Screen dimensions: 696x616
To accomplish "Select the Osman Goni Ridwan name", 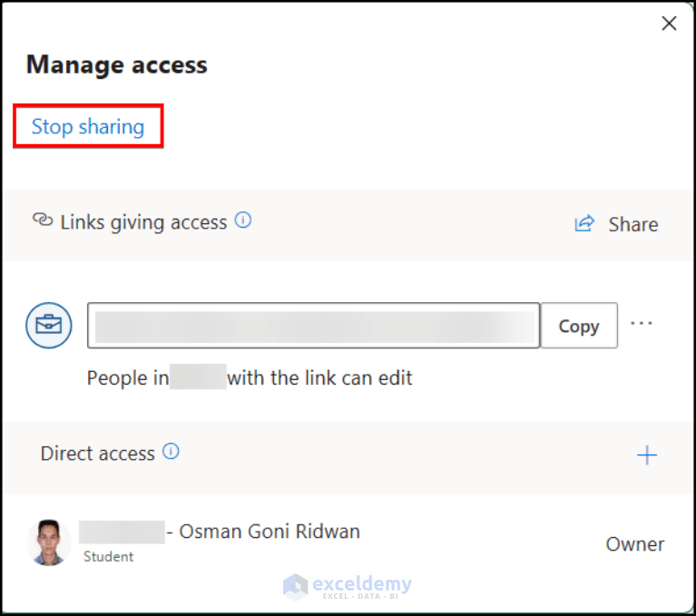I will coord(270,532).
